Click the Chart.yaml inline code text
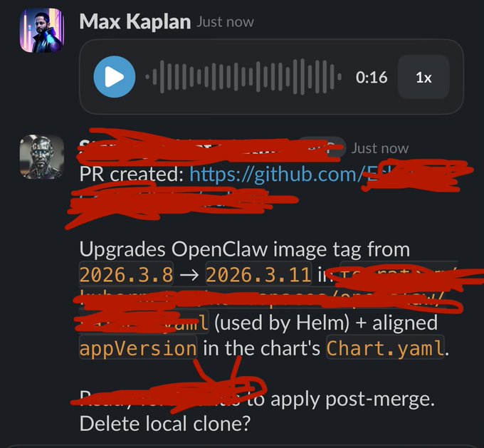 [x=385, y=348]
